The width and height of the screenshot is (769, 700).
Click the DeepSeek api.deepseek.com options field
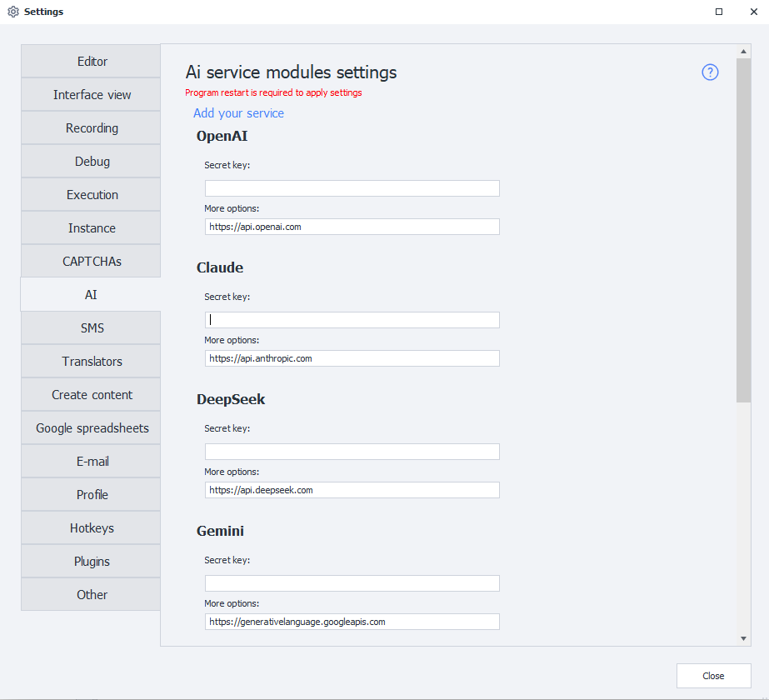[x=352, y=490]
